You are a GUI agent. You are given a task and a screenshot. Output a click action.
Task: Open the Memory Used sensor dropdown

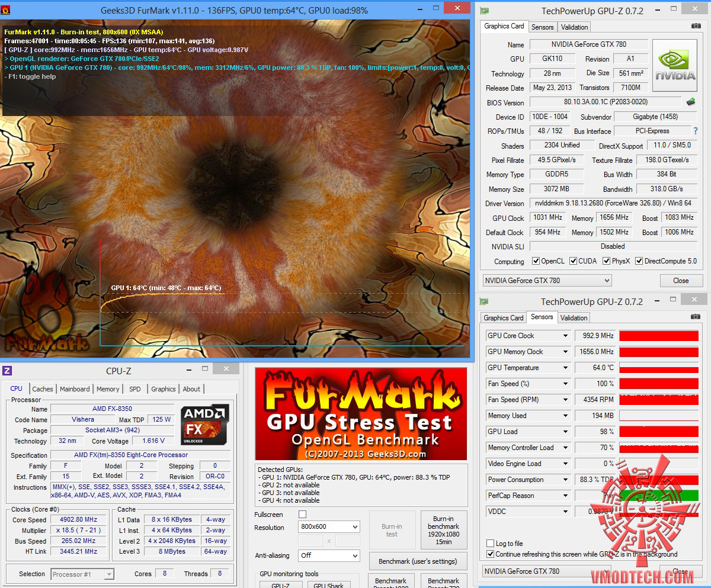(x=565, y=416)
